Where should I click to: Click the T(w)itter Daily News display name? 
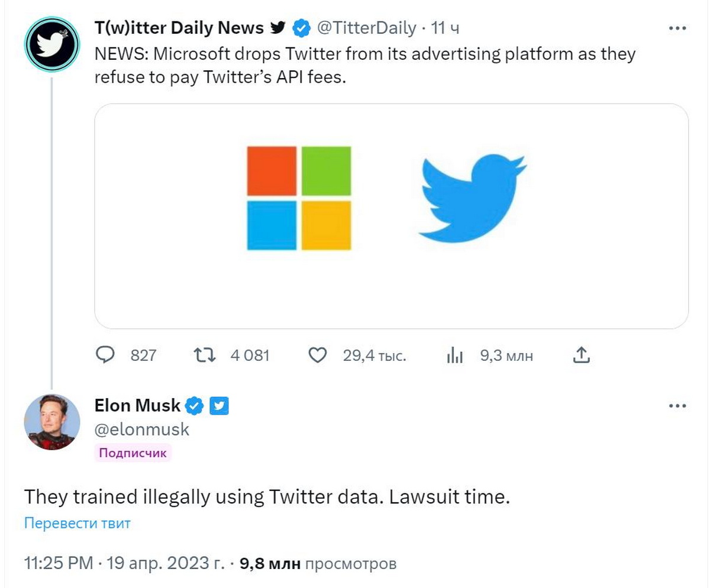[179, 27]
